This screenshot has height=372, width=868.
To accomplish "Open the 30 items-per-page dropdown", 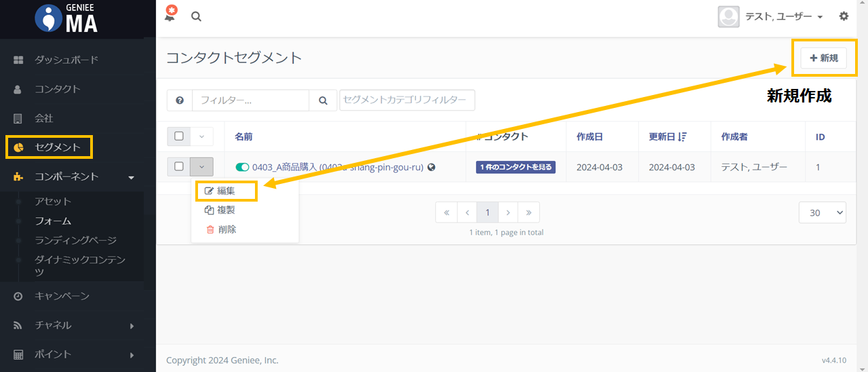I will coord(822,212).
